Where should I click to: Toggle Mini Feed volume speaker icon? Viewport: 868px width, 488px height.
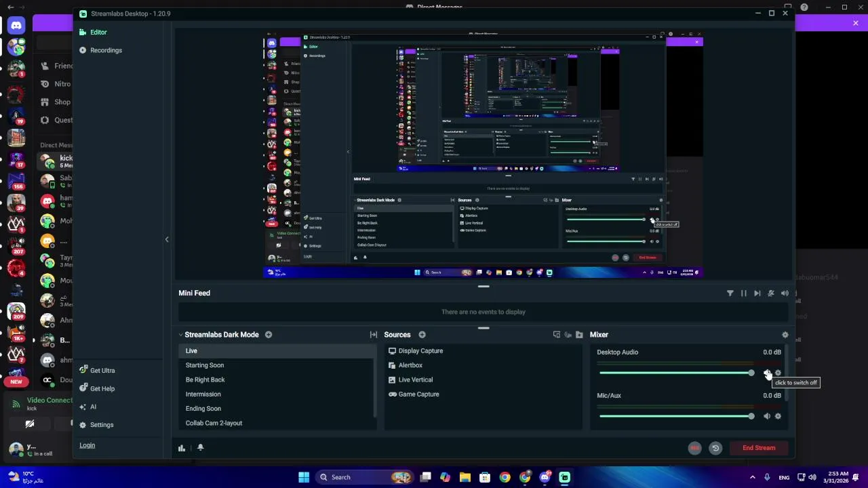pyautogui.click(x=785, y=293)
